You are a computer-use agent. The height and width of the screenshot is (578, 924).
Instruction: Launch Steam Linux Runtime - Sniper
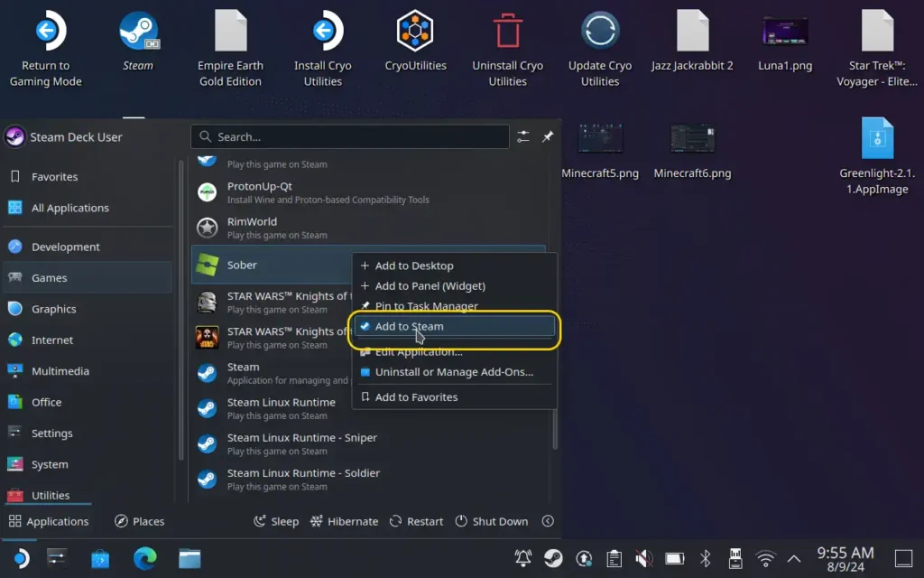pyautogui.click(x=368, y=443)
